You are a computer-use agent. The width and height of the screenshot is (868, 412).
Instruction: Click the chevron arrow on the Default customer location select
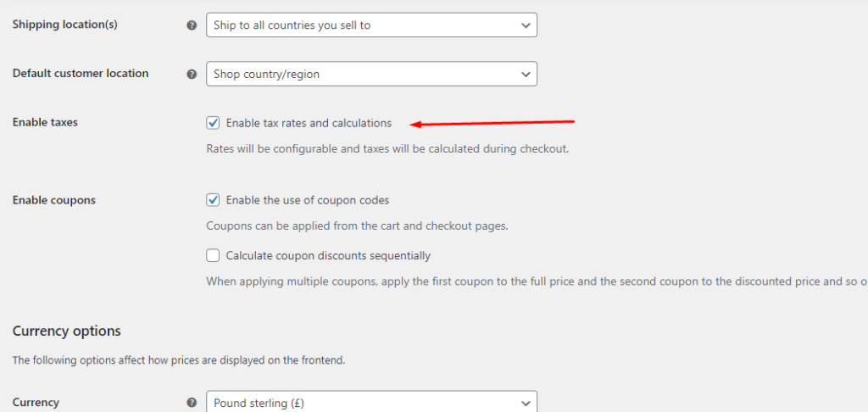pyautogui.click(x=526, y=75)
